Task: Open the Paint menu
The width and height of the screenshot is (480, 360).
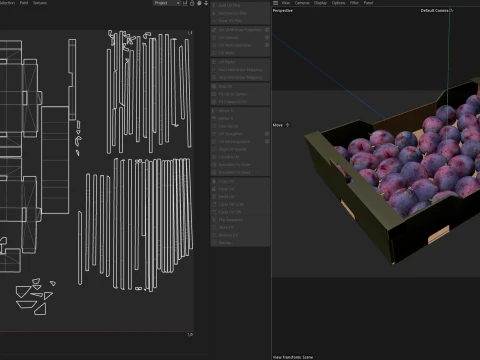Action: point(24,3)
